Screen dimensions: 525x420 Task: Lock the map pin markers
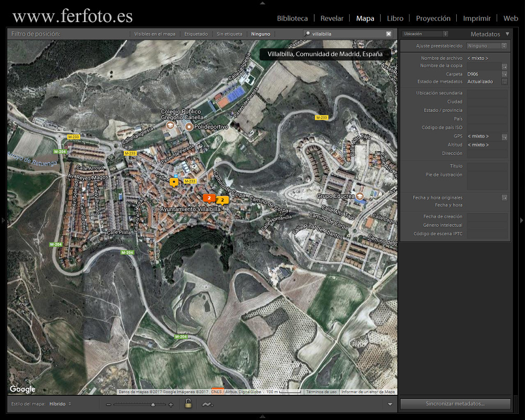click(x=187, y=404)
